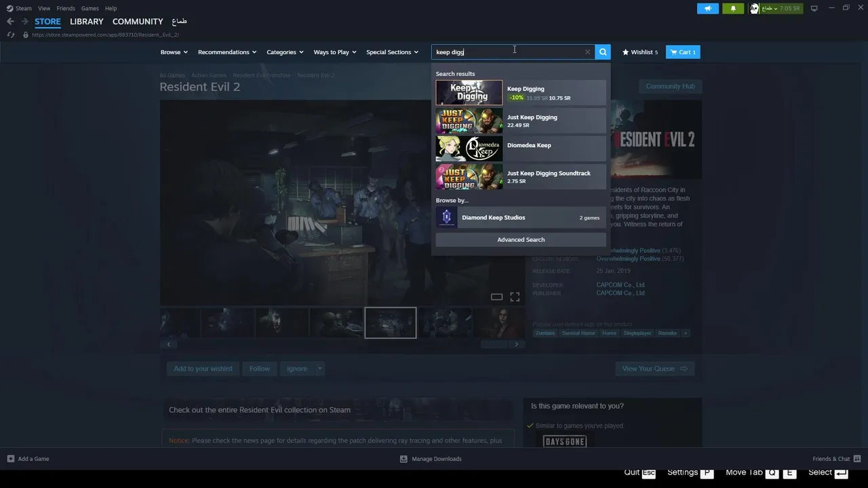
Task: Clear the search text with the X
Action: (587, 52)
